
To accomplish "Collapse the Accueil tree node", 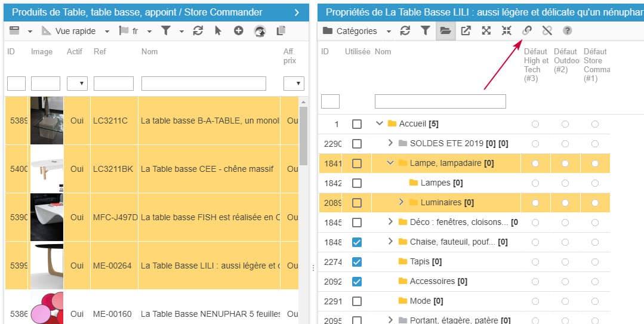I will pos(379,124).
